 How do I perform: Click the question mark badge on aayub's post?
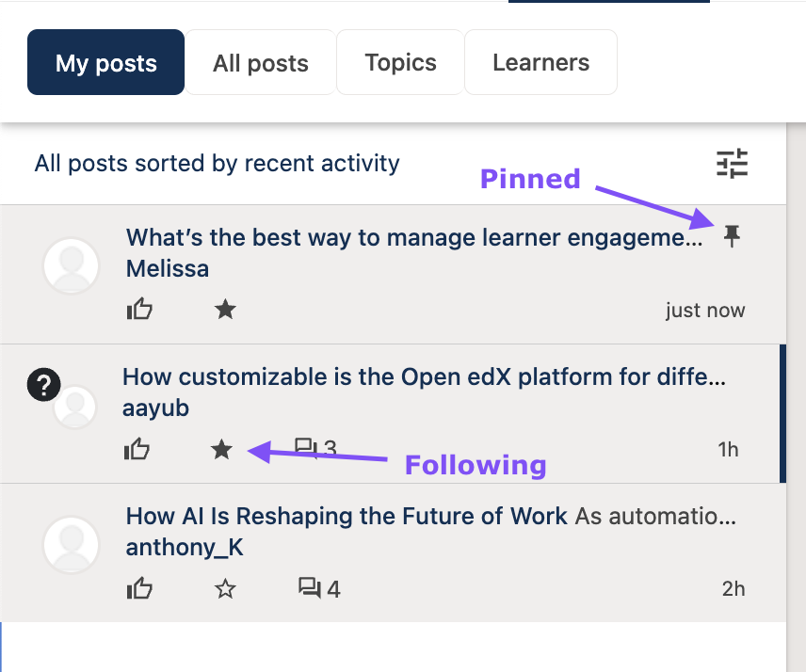[x=43, y=384]
